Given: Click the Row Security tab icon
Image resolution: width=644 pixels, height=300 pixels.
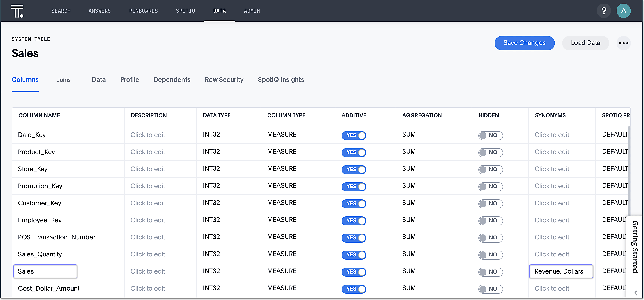Looking at the screenshot, I should tap(224, 79).
